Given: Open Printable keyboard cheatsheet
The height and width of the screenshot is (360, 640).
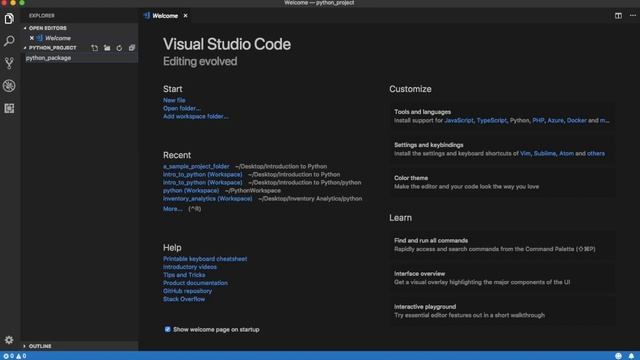Looking at the screenshot, I should pyautogui.click(x=205, y=259).
